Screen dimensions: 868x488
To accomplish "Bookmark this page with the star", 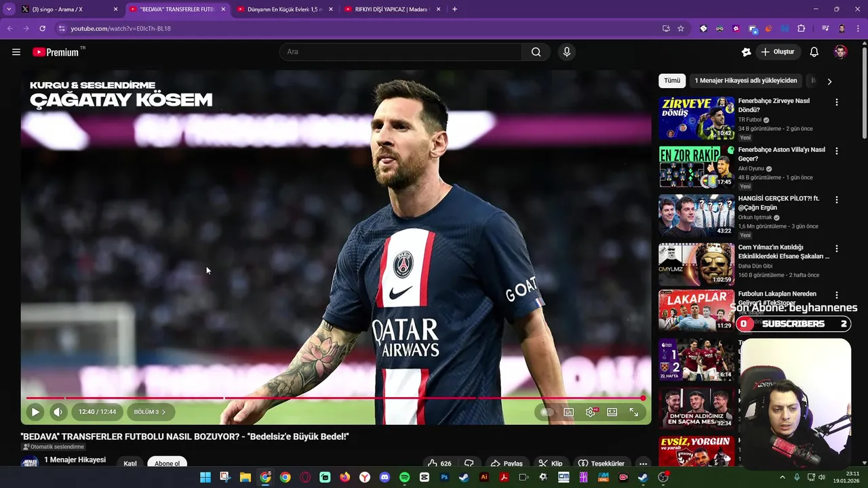I will [681, 28].
